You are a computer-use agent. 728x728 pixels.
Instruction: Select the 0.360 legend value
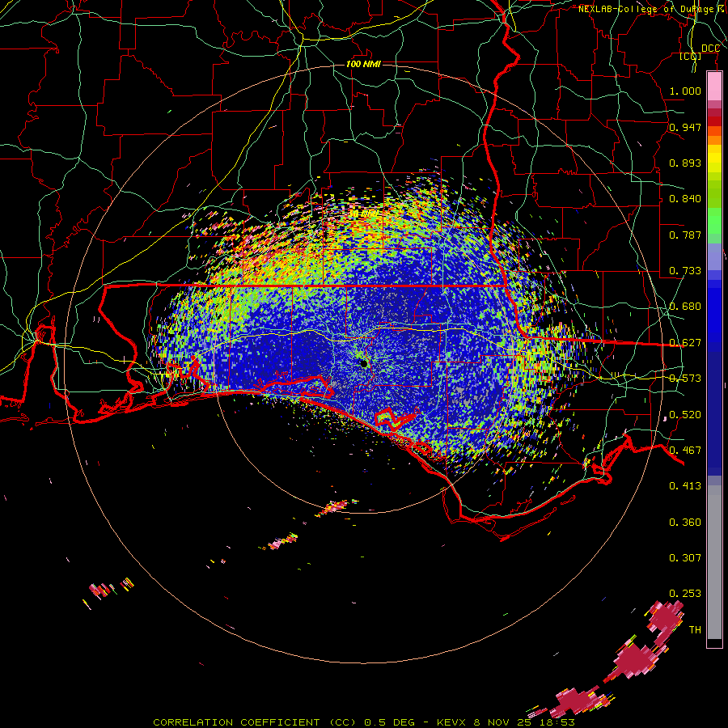point(685,523)
